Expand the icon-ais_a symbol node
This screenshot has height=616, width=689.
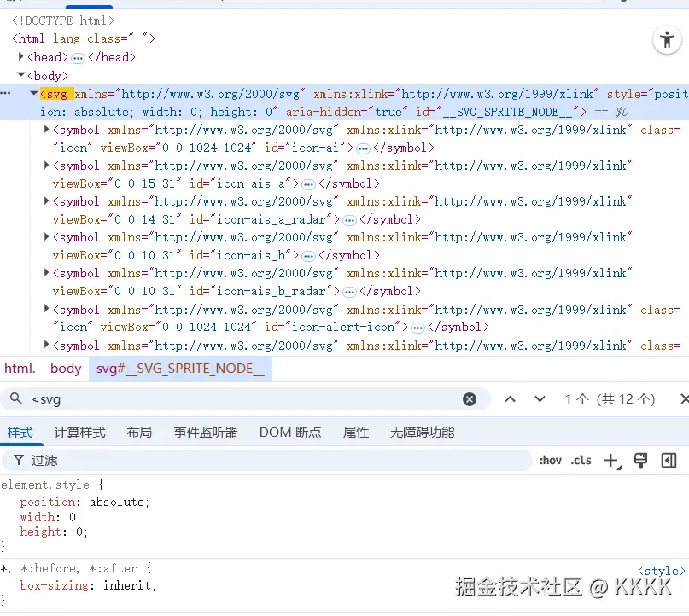coord(46,165)
